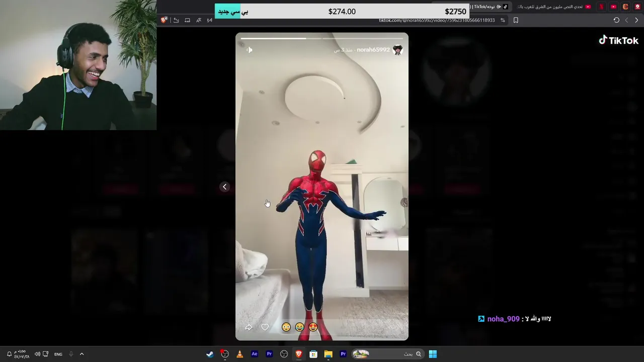644x362 pixels.
Task: Open After Effects from taskbar
Action: 254,354
